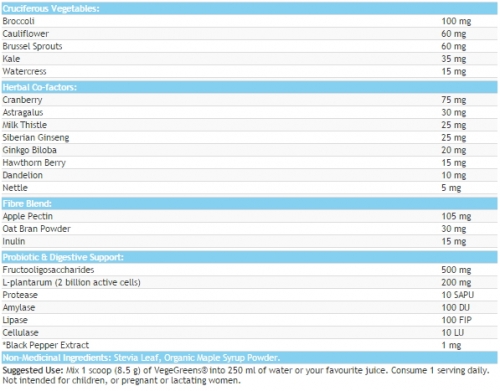This screenshot has width=500, height=391.
Task: Select the Brussel Sprouts row
Action: pos(250,46)
